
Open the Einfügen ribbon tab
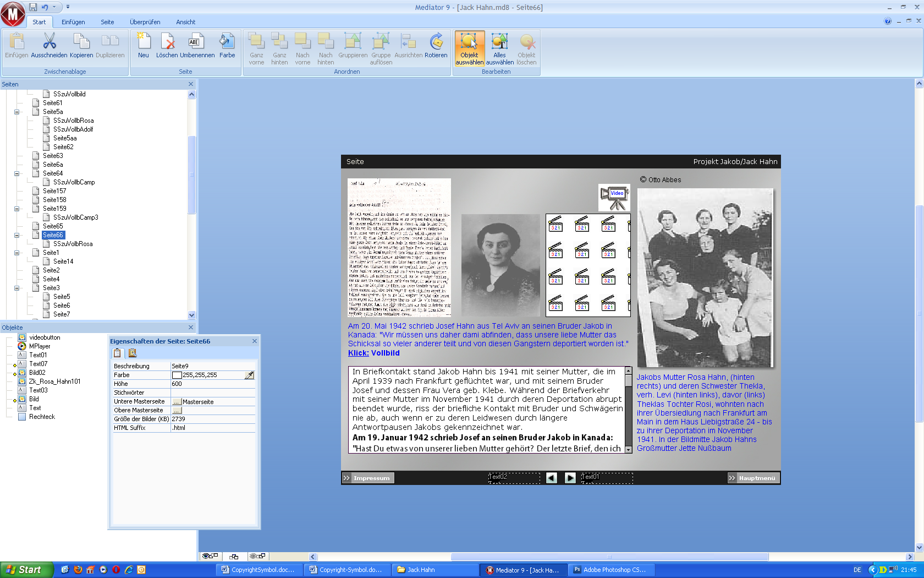(x=73, y=22)
